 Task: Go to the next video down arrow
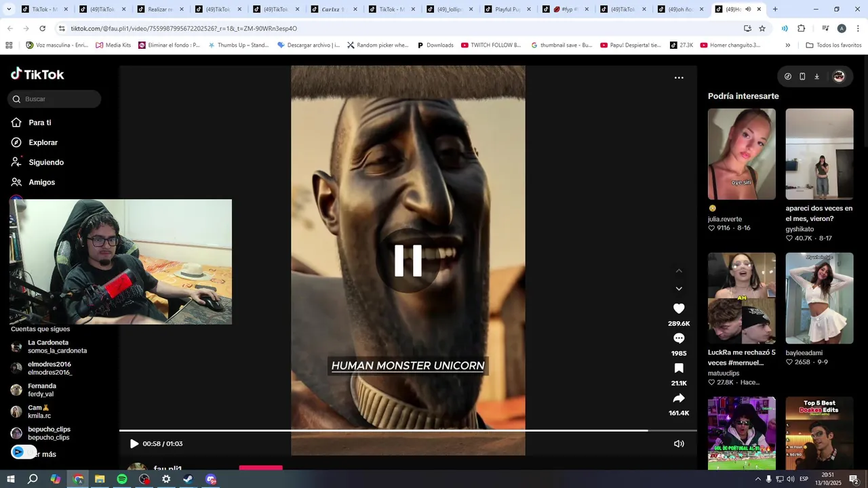[679, 289]
